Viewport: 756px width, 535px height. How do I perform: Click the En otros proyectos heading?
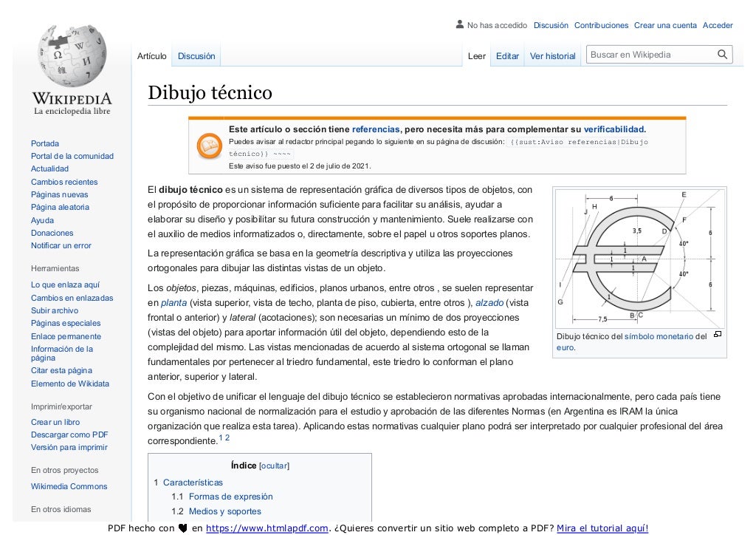pyautogui.click(x=65, y=471)
